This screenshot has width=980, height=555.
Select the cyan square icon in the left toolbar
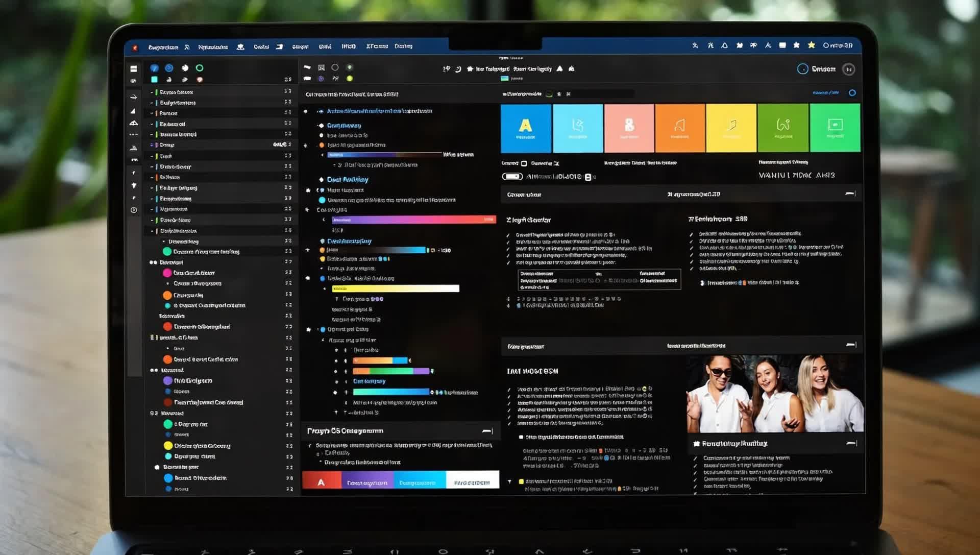pyautogui.click(x=154, y=79)
